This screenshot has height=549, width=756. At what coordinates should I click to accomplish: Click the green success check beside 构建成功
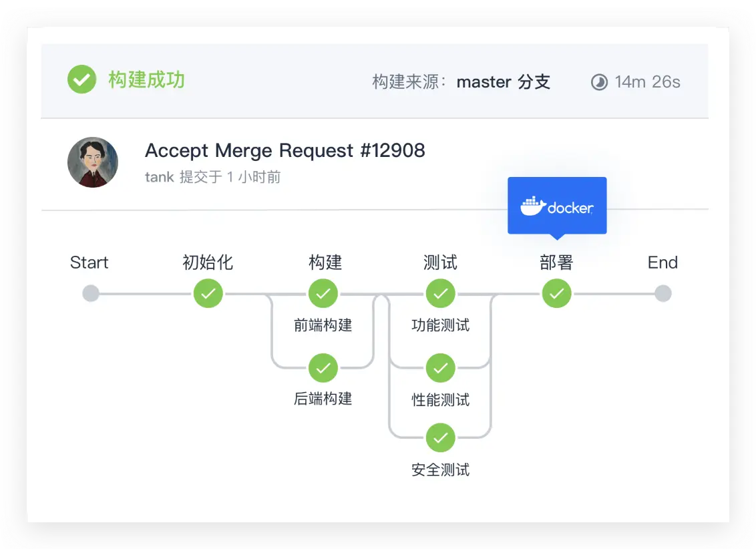pos(81,80)
